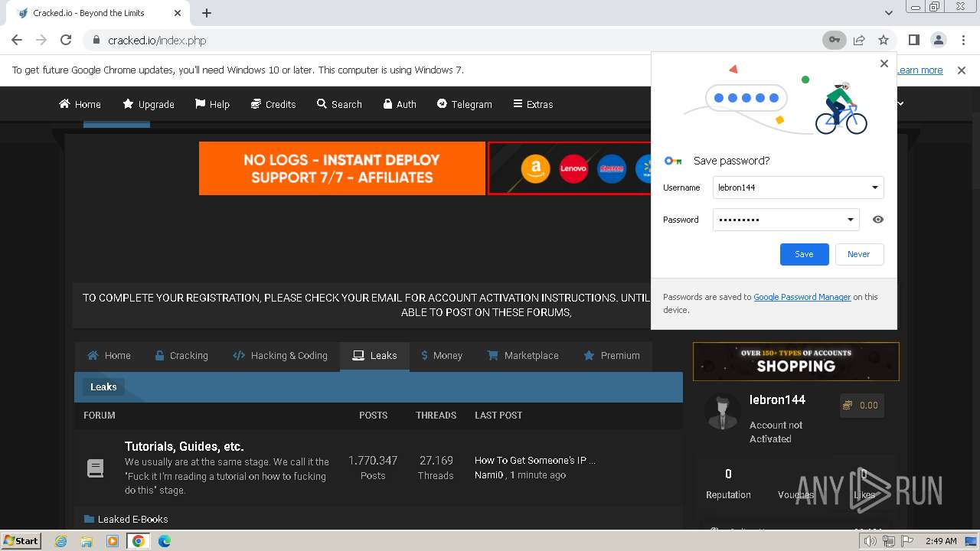Screen dimensions: 980x551
Task: Click the NO LOGS INSTANT DEPLOY banner
Action: pos(342,168)
